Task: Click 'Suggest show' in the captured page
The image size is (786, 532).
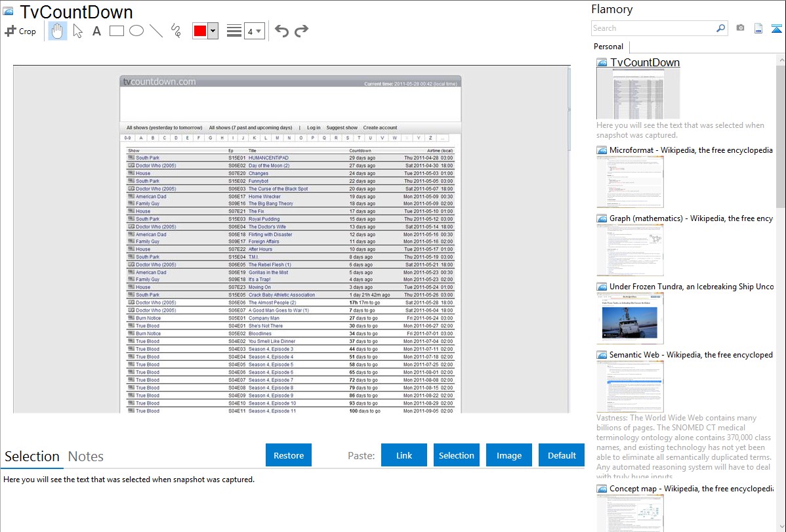Action: point(342,128)
